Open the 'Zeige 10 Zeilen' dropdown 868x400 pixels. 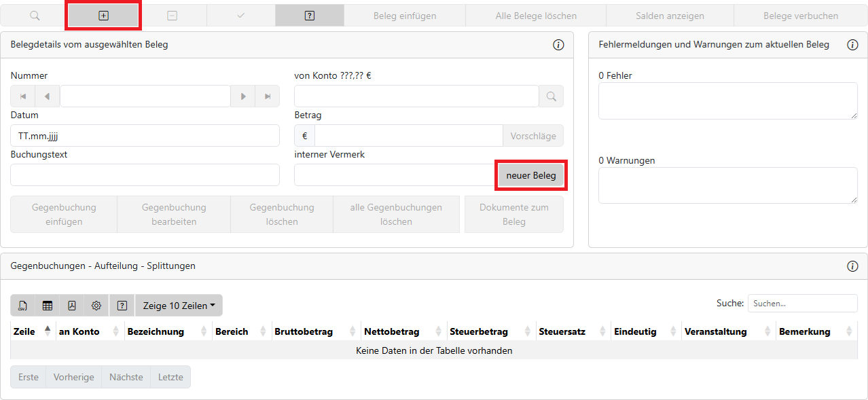pyautogui.click(x=179, y=306)
